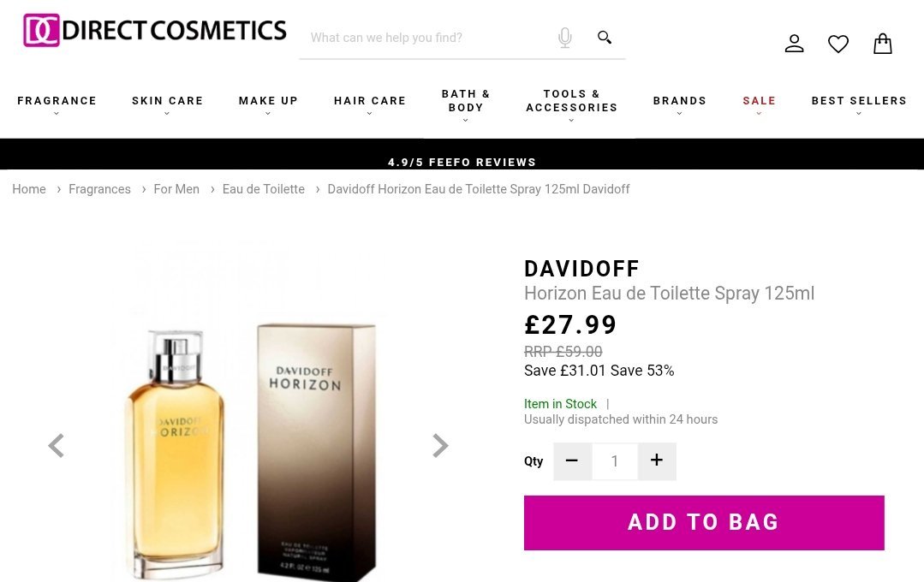Click the search magnifier icon
The height and width of the screenshot is (582, 924).
pos(604,38)
